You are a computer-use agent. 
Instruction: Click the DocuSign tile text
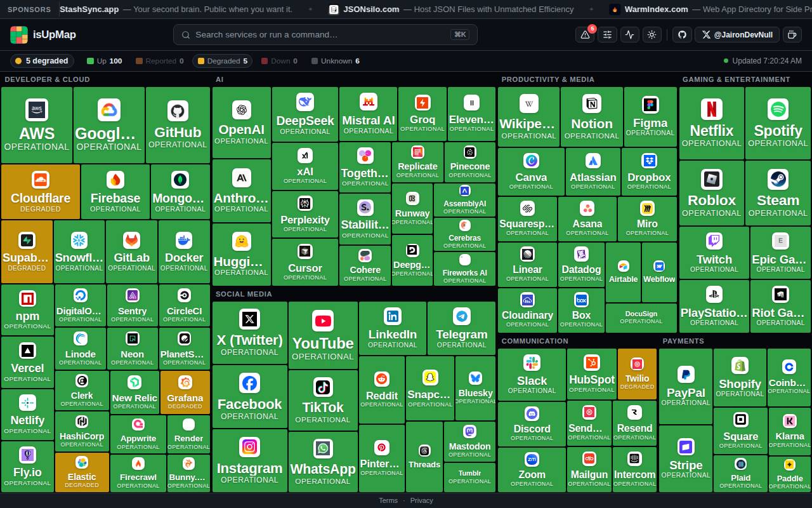[641, 314]
